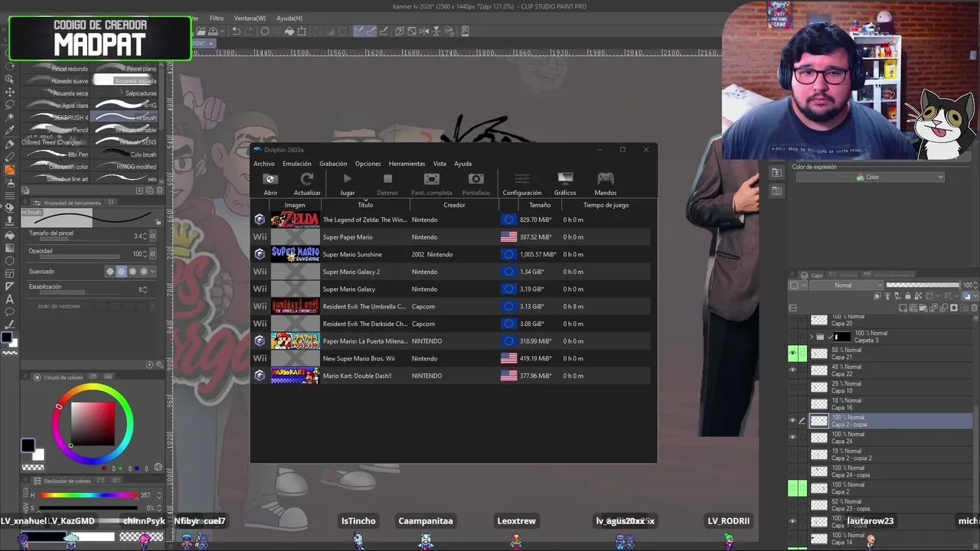Screen dimensions: 980x551
Task: Open Vista menu in Dolphin
Action: click(439, 164)
